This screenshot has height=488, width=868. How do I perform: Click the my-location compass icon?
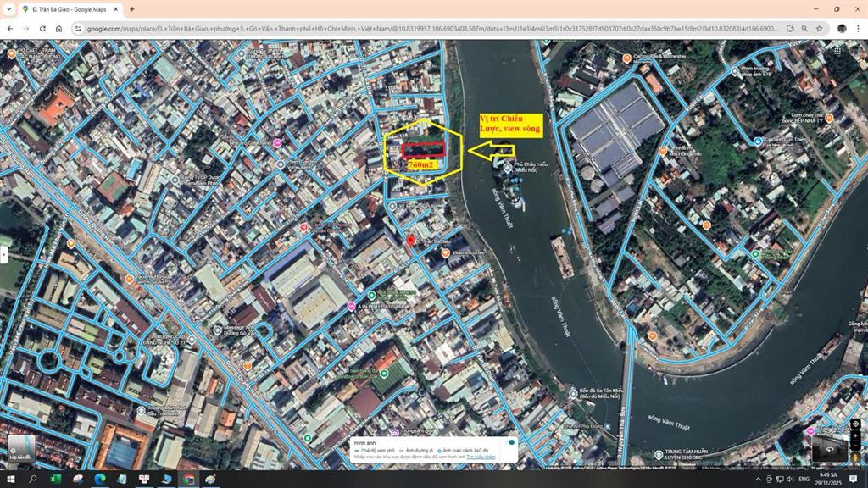click(x=855, y=424)
